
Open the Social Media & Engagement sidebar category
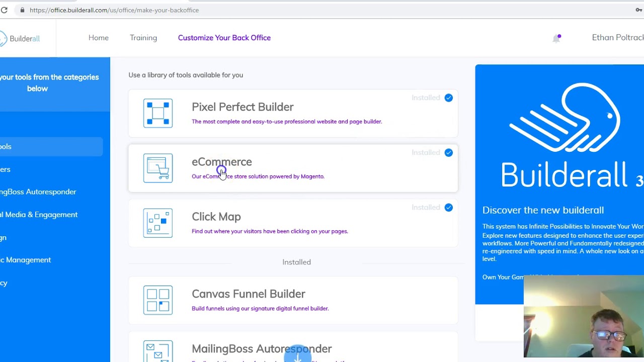click(39, 215)
